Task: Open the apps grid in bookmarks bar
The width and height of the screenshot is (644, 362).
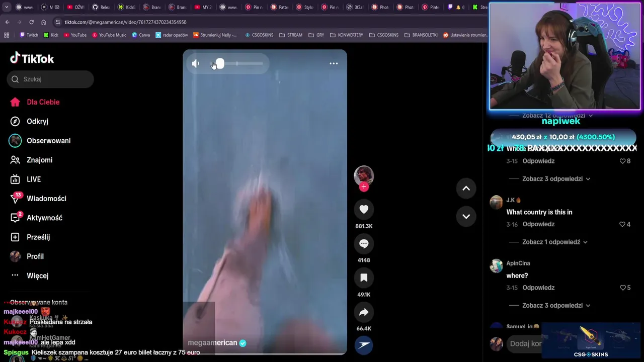Action: click(x=7, y=35)
